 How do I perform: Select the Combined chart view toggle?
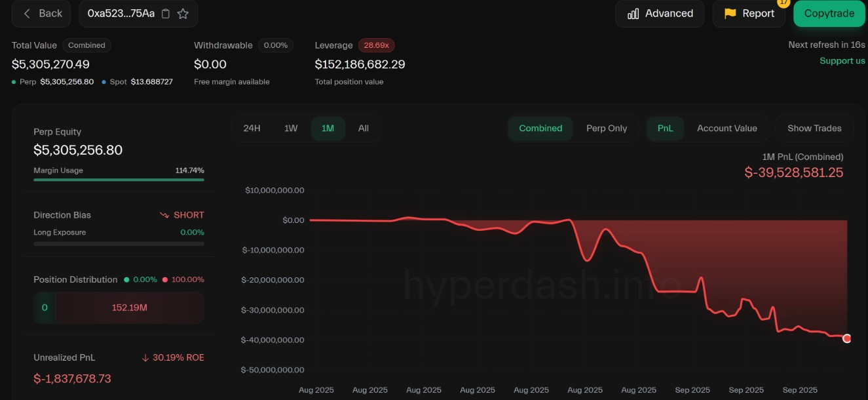540,129
